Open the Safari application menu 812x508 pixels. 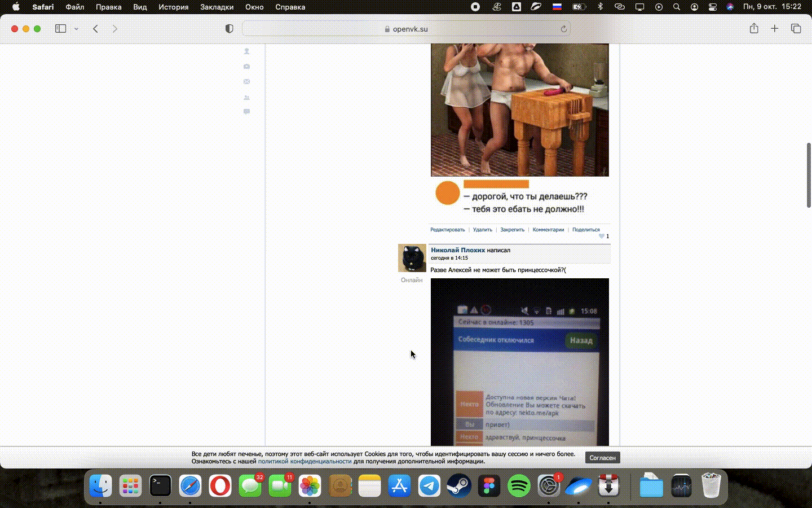click(x=43, y=7)
